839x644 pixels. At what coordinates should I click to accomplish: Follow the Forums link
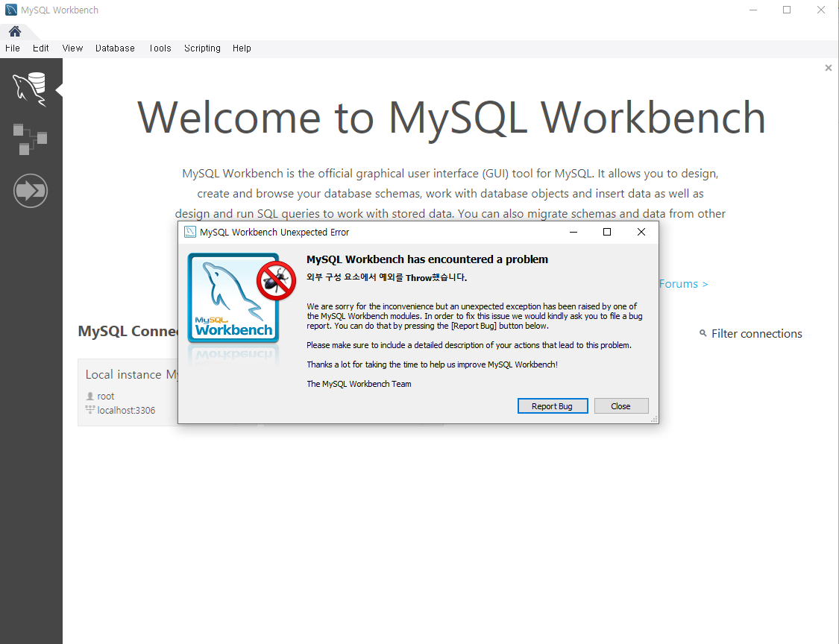(x=683, y=284)
